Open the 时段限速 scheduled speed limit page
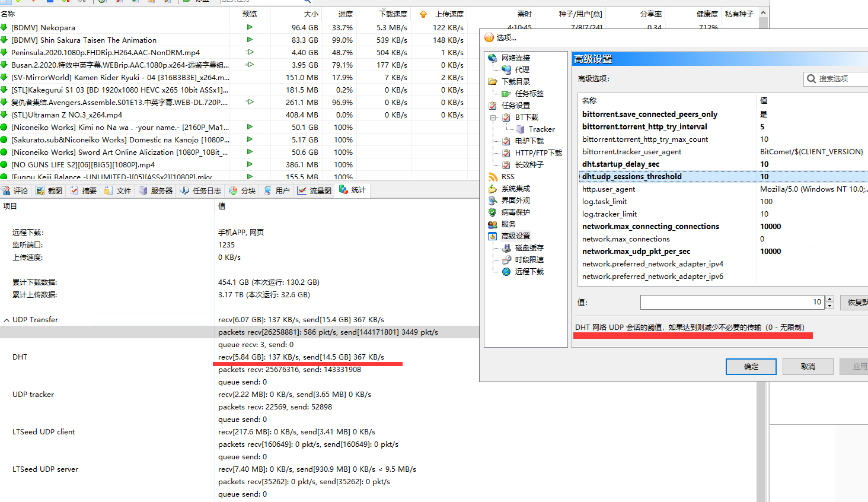The height and width of the screenshot is (502, 868). pyautogui.click(x=529, y=259)
